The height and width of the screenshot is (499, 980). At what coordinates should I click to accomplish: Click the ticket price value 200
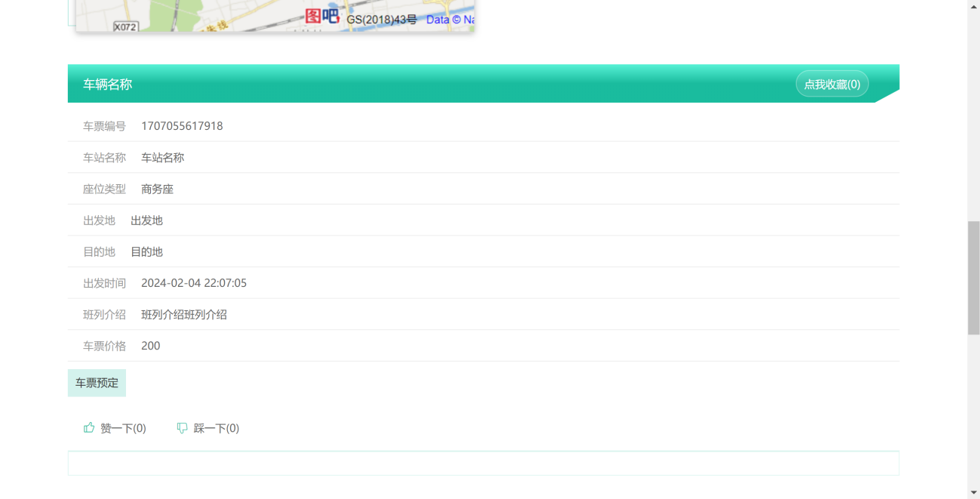pyautogui.click(x=150, y=346)
